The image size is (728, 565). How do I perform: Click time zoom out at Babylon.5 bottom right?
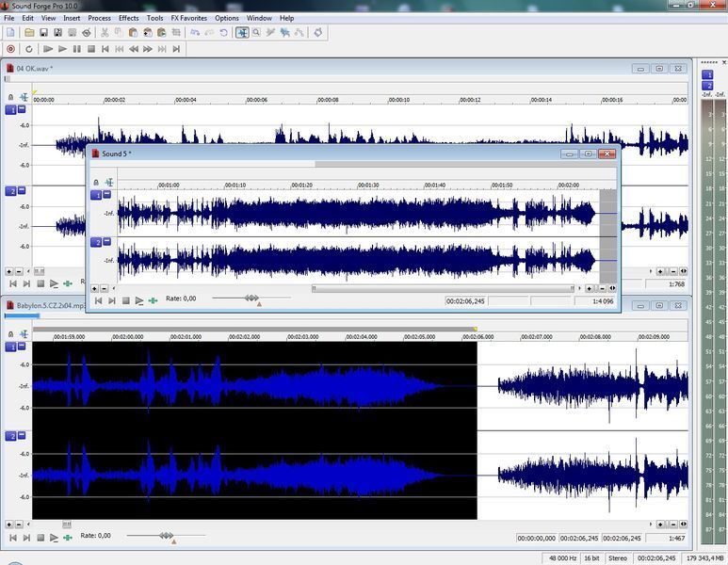click(x=673, y=525)
